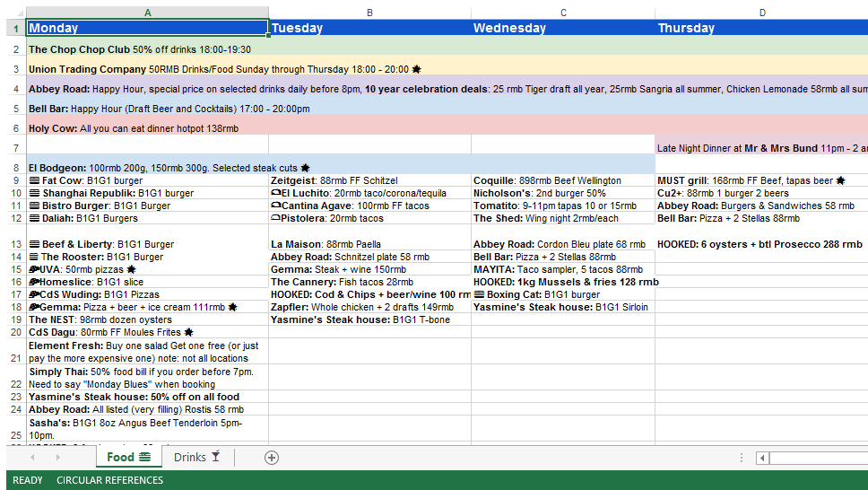Viewport: 868px width, 490px height.
Task: Click Nicholson's 2nd burger 50% cell
Action: [563, 193]
